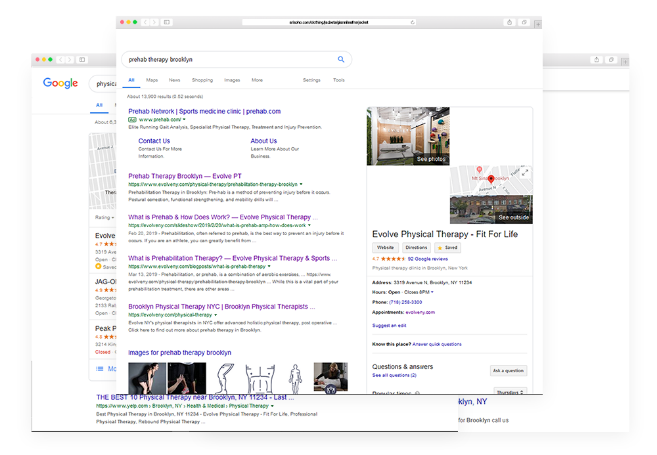The height and width of the screenshot is (455, 657).
Task: Switch to the Images search tab
Action: point(232,80)
